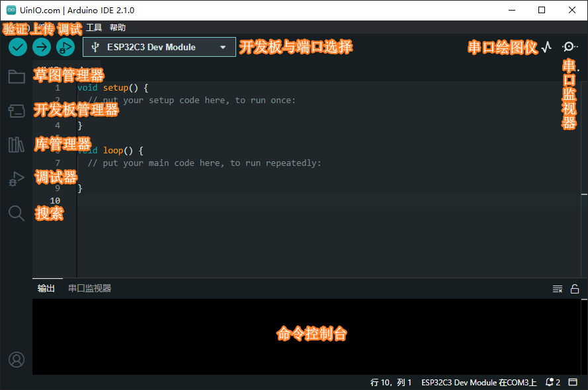Image resolution: width=588 pixels, height=390 pixels.
Task: Maximize the Arduino IDE window
Action: pyautogui.click(x=542, y=10)
